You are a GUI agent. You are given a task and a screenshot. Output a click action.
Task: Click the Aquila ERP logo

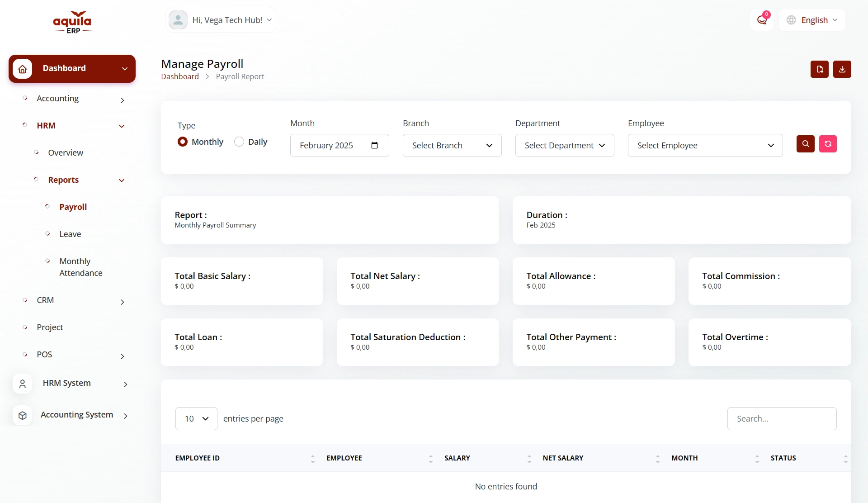(72, 22)
